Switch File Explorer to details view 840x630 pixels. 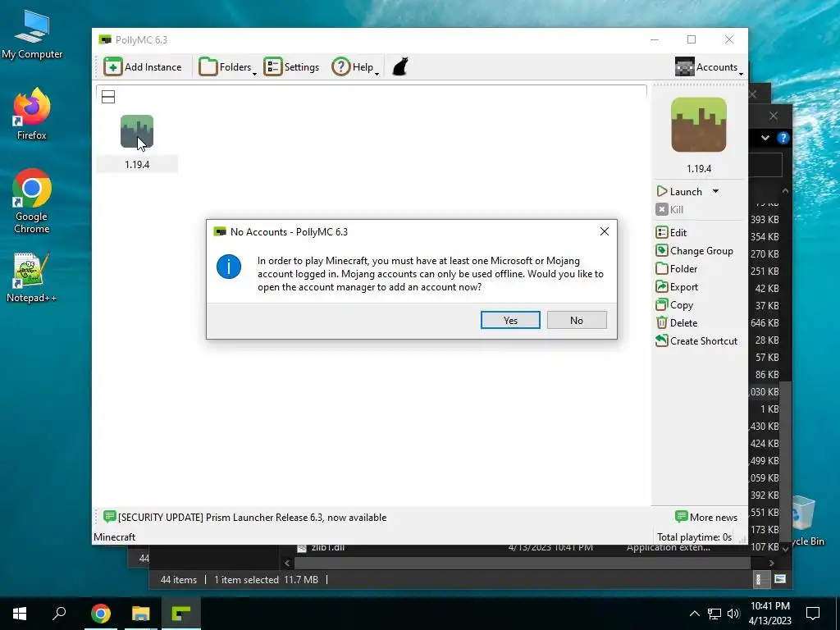759,579
